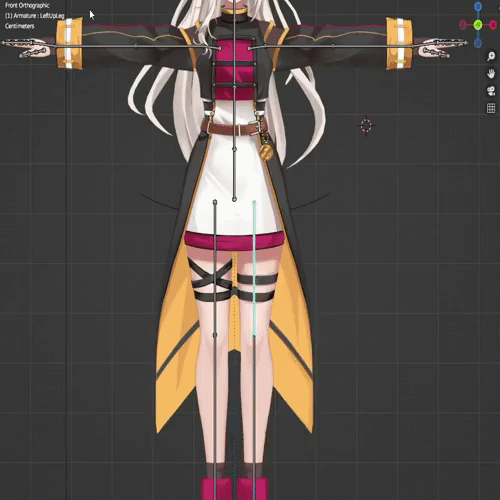This screenshot has width=500, height=500.
Task: Select the central spine bone below the belt
Action: 234,173
